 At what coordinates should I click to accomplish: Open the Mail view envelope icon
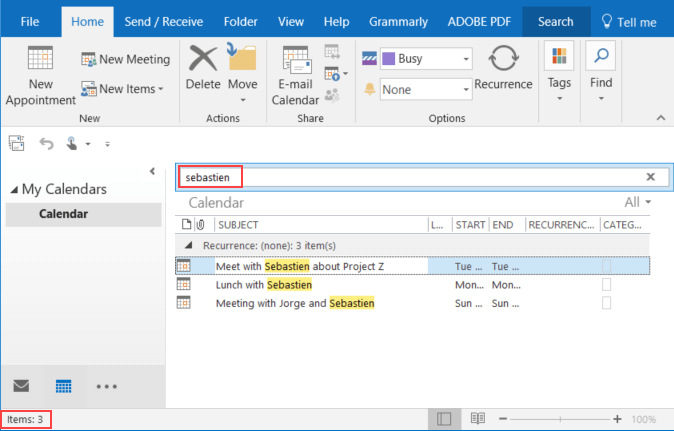pyautogui.click(x=21, y=385)
